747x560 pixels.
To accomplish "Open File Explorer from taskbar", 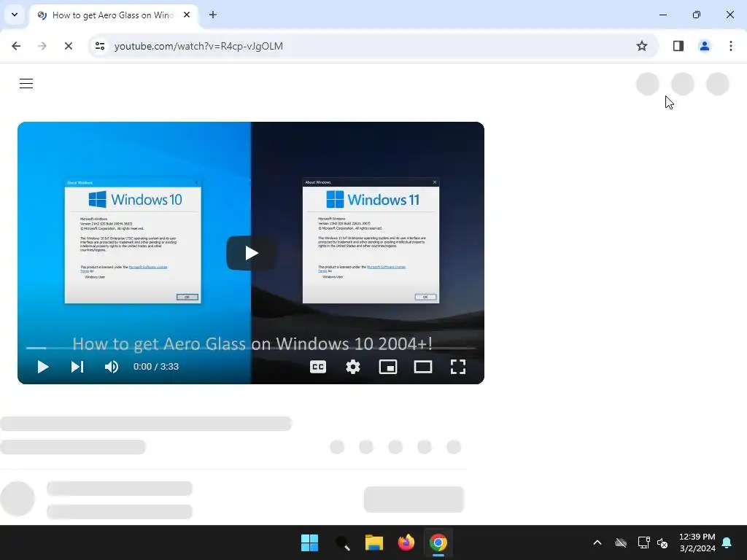I will [374, 542].
